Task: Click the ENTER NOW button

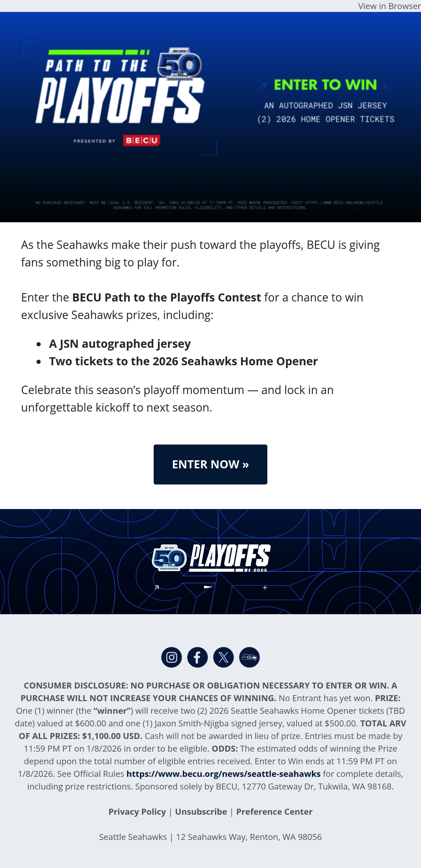Action: coord(210,464)
